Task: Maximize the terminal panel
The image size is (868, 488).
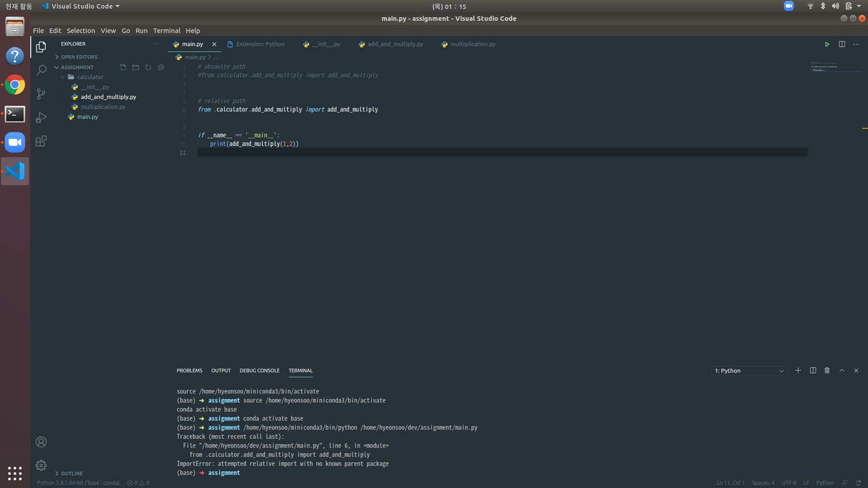Action: click(841, 371)
